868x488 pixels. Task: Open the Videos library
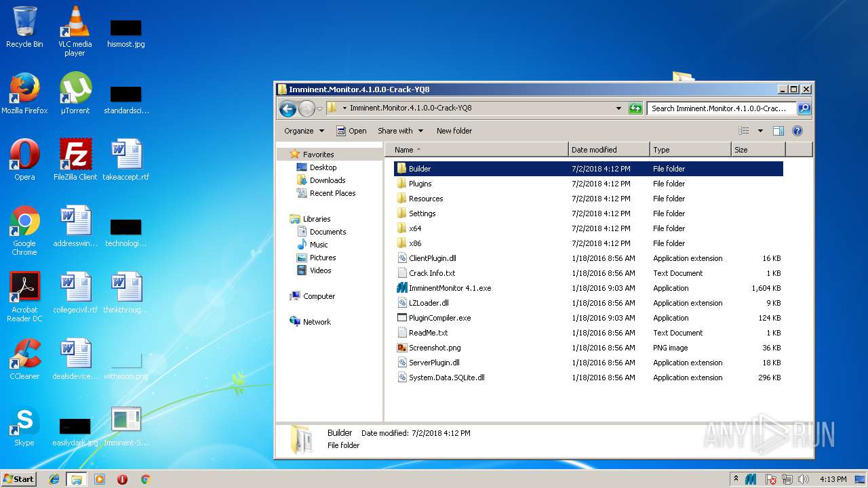(315, 270)
